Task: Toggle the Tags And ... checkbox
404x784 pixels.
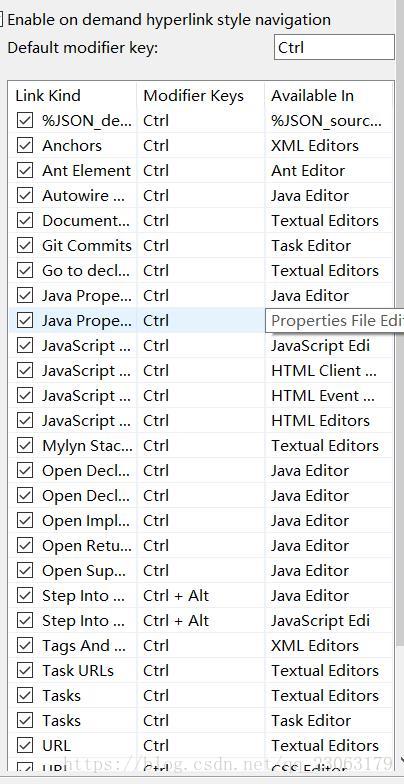Action: (25, 646)
